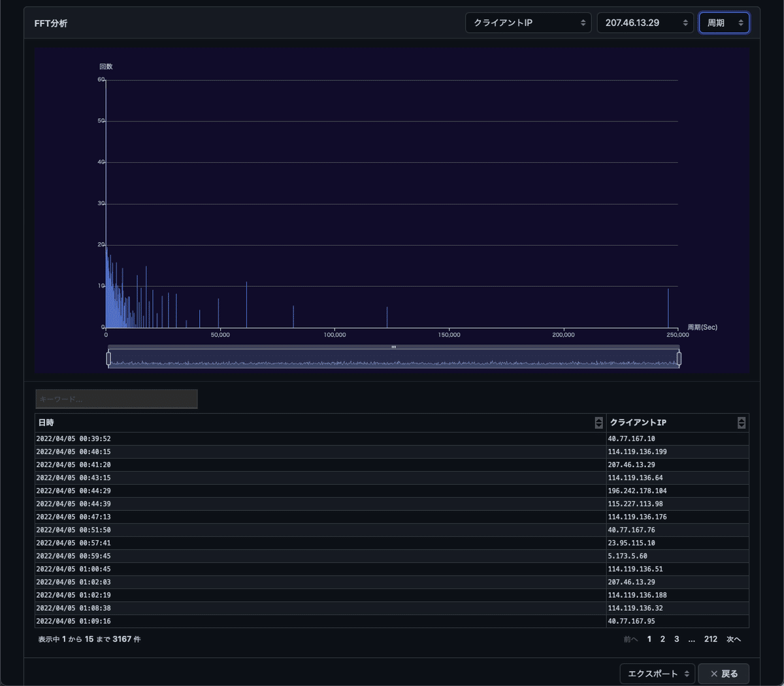This screenshot has height=686, width=784.
Task: Go to page 1 of results
Action: (649, 639)
